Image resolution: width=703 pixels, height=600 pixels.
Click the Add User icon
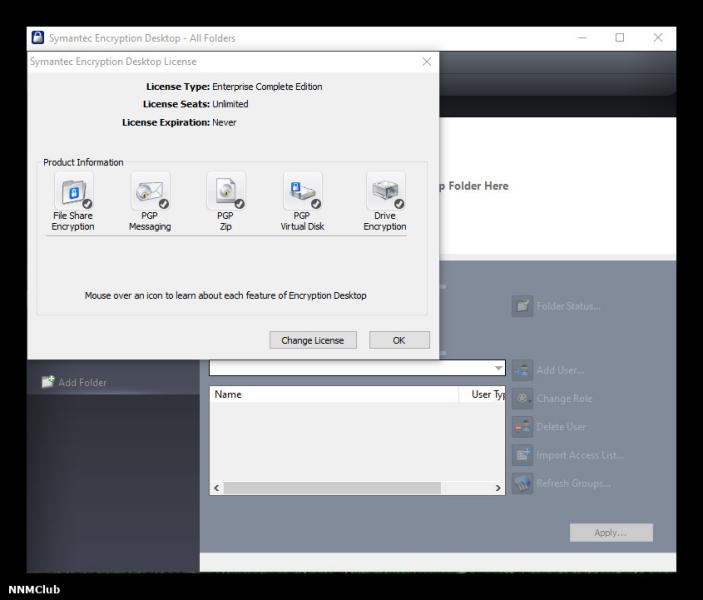point(522,370)
